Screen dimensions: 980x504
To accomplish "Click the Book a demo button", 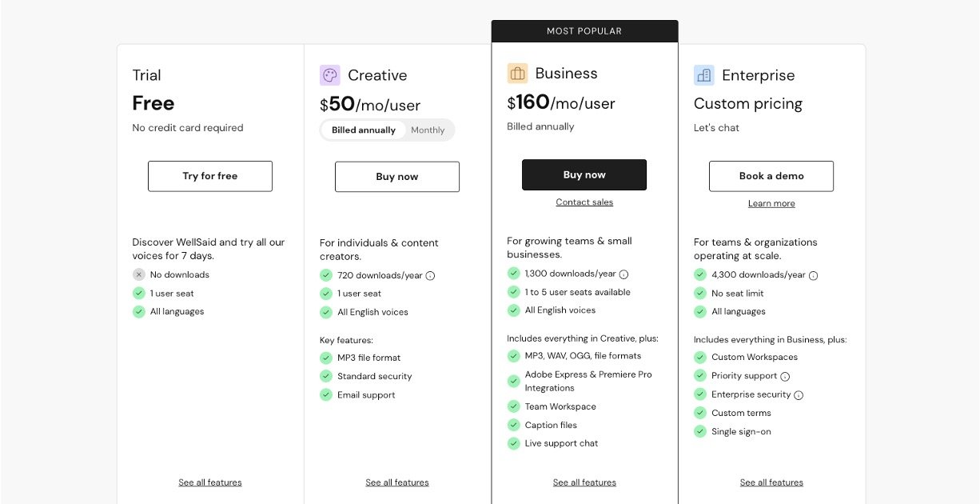I will pyautogui.click(x=771, y=176).
